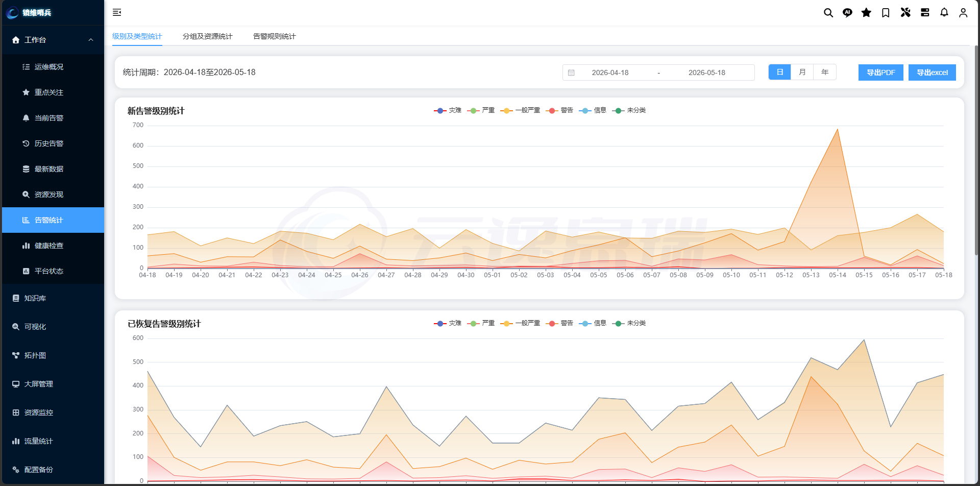Click the star favorites icon in header
Image resolution: width=980 pixels, height=486 pixels.
tap(866, 13)
